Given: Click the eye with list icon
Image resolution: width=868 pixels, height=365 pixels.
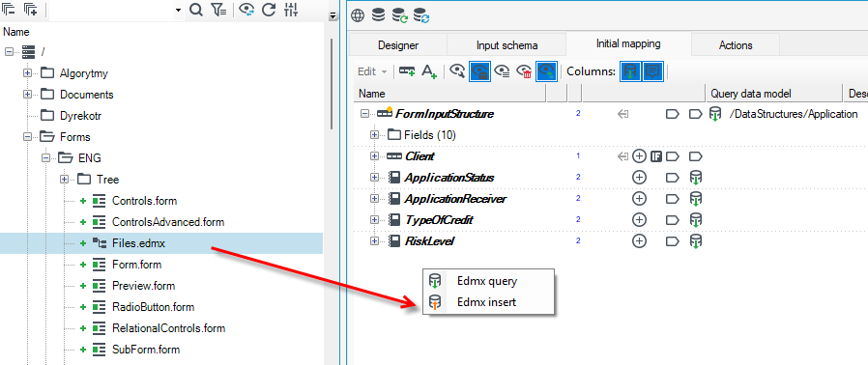Looking at the screenshot, I should [502, 71].
